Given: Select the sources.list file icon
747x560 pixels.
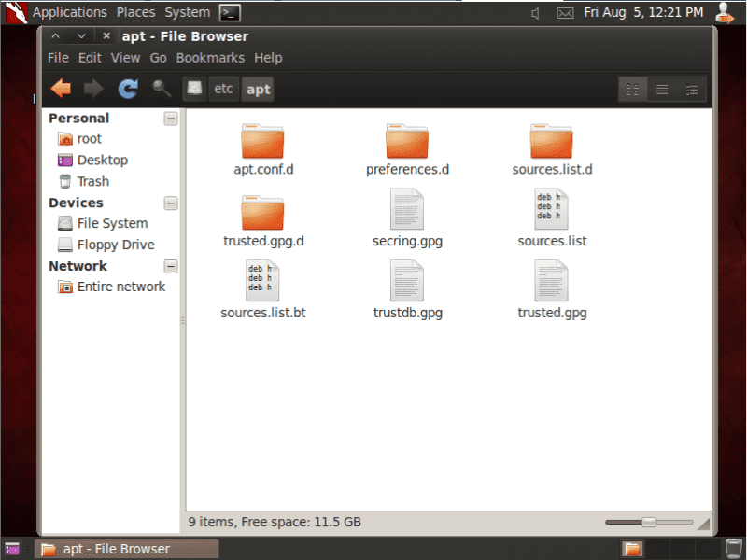Looking at the screenshot, I should 551,208.
